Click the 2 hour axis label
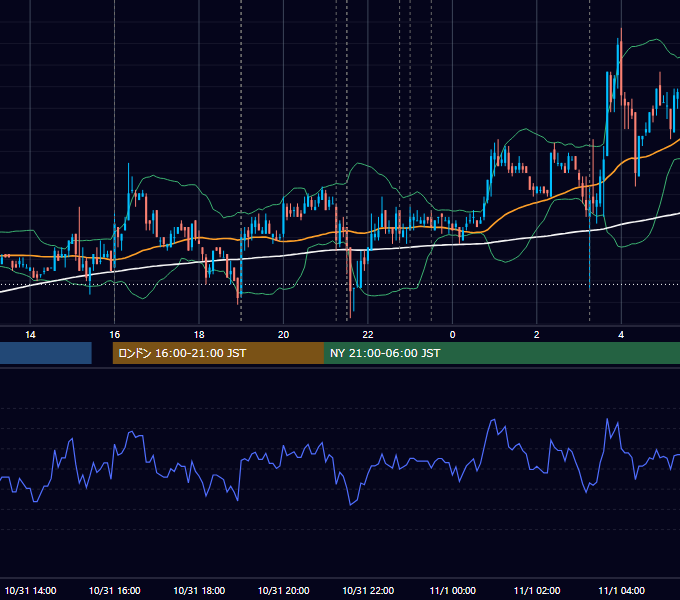 536,335
